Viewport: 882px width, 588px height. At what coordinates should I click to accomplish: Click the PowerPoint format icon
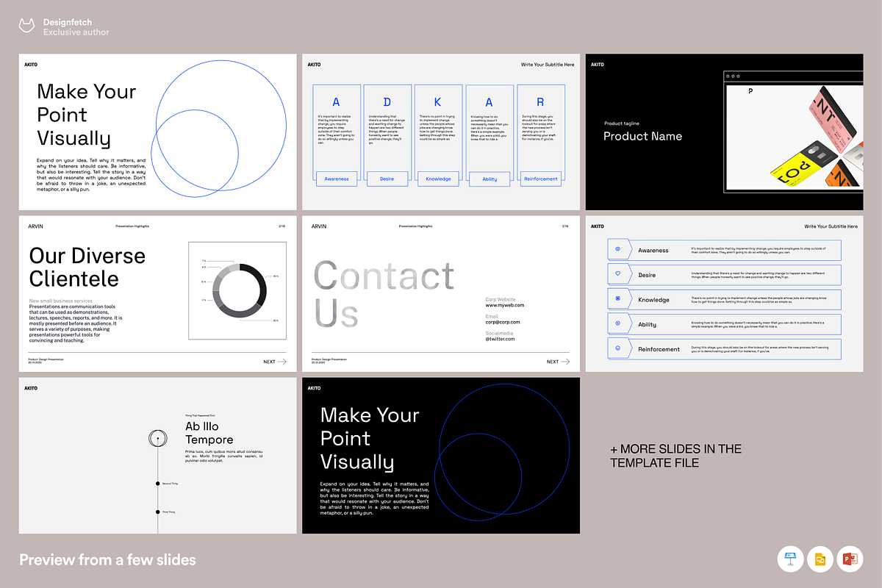tap(849, 559)
